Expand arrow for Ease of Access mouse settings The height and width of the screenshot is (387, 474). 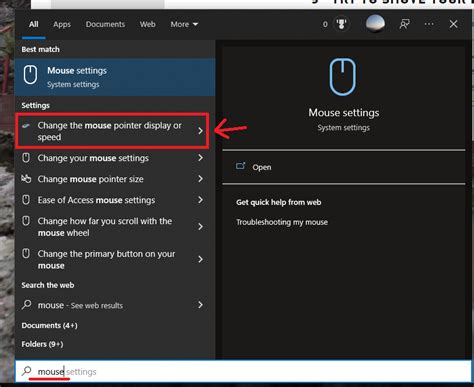200,200
